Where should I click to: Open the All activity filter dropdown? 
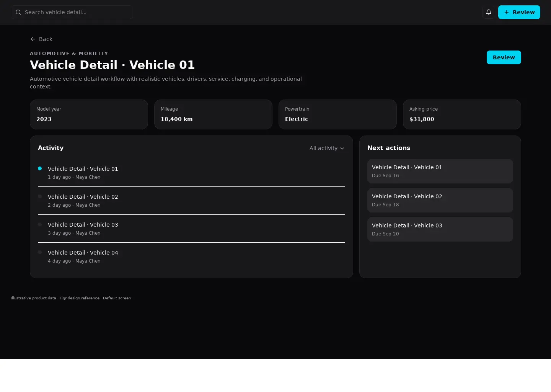(327, 148)
